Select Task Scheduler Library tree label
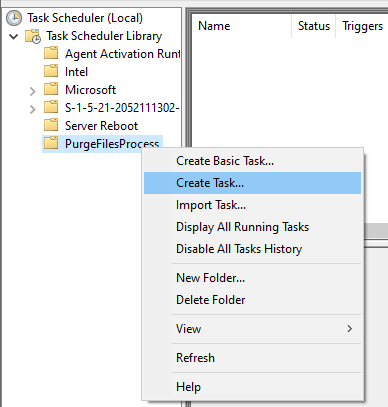The height and width of the screenshot is (407, 388). [x=104, y=36]
